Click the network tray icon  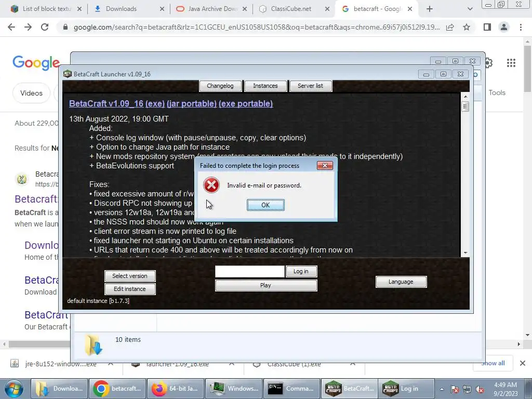coord(467,389)
